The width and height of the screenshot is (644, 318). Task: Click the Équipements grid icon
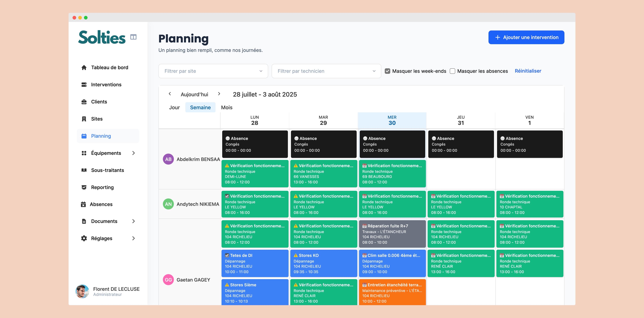click(x=84, y=153)
